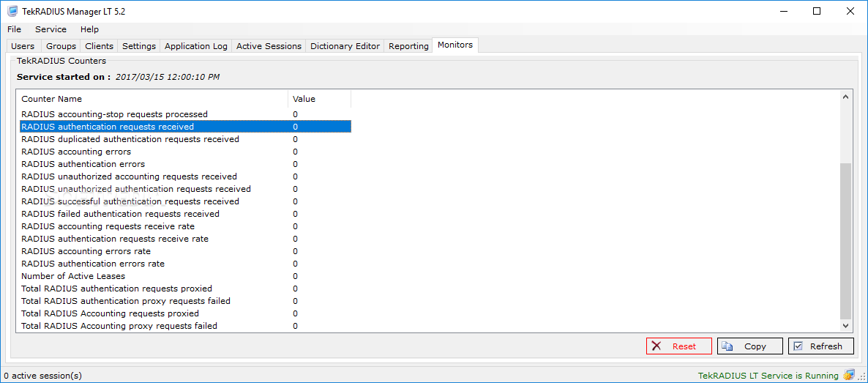The height and width of the screenshot is (383, 868).
Task: Open the Service menu
Action: click(x=51, y=29)
